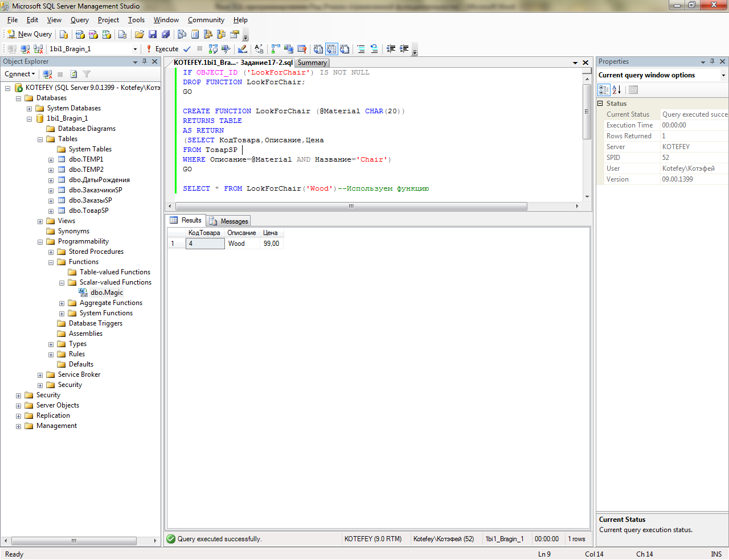Image resolution: width=729 pixels, height=560 pixels.
Task: Open the Template Explorer from toolbar
Action: pos(221,34)
